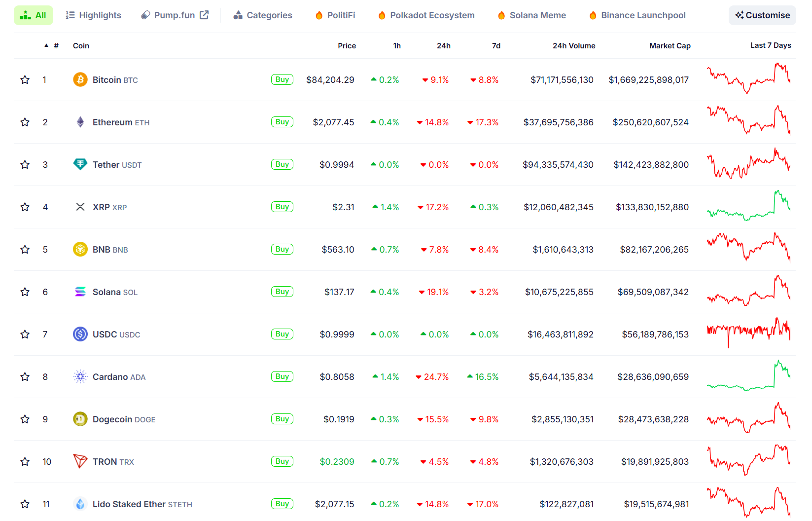This screenshot has width=812, height=521.
Task: Click the sparkle icon in Customise
Action: (x=739, y=15)
